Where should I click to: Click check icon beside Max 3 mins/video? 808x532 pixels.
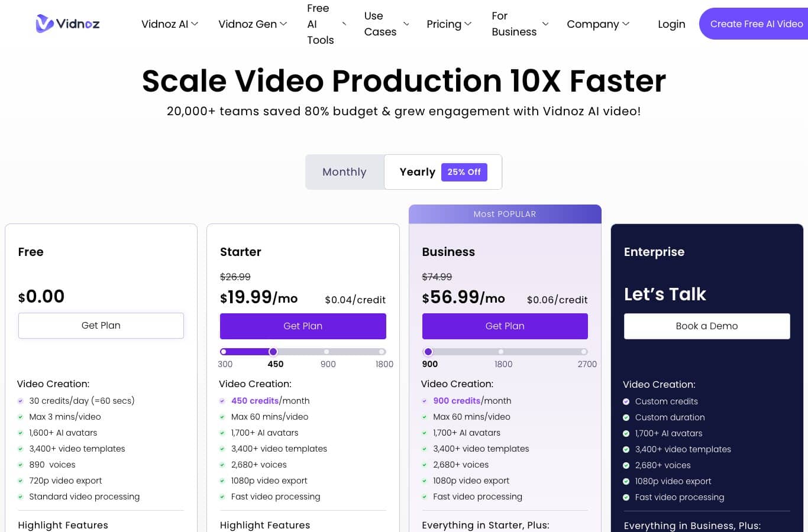point(21,417)
